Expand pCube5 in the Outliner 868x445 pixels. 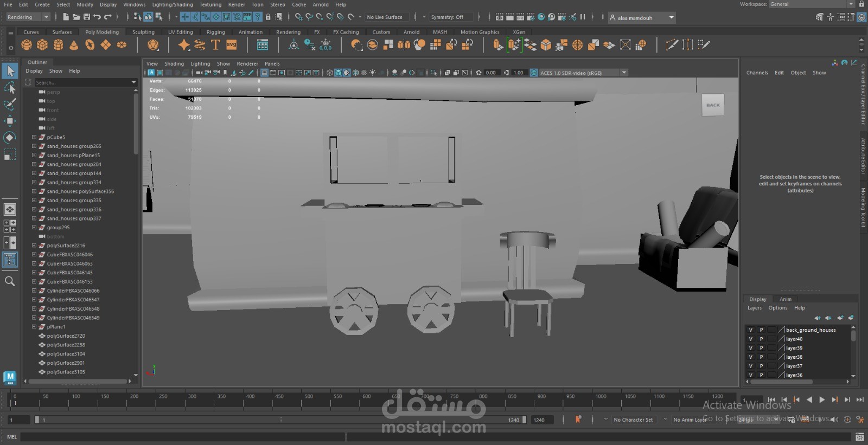(x=34, y=137)
